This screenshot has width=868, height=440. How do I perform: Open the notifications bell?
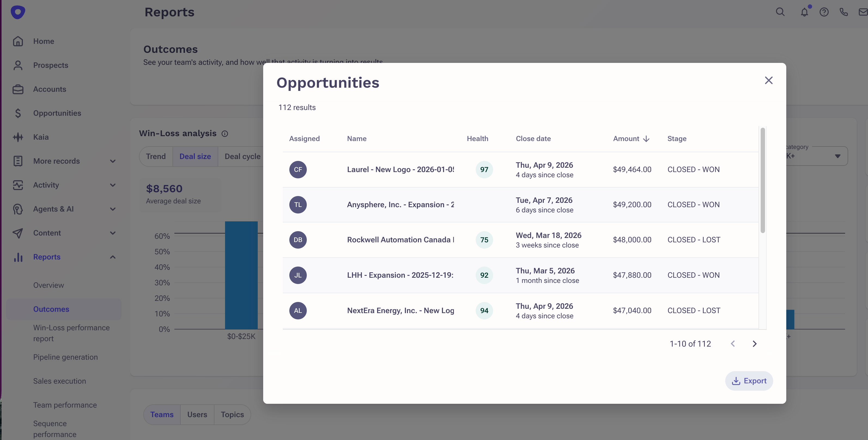point(804,12)
